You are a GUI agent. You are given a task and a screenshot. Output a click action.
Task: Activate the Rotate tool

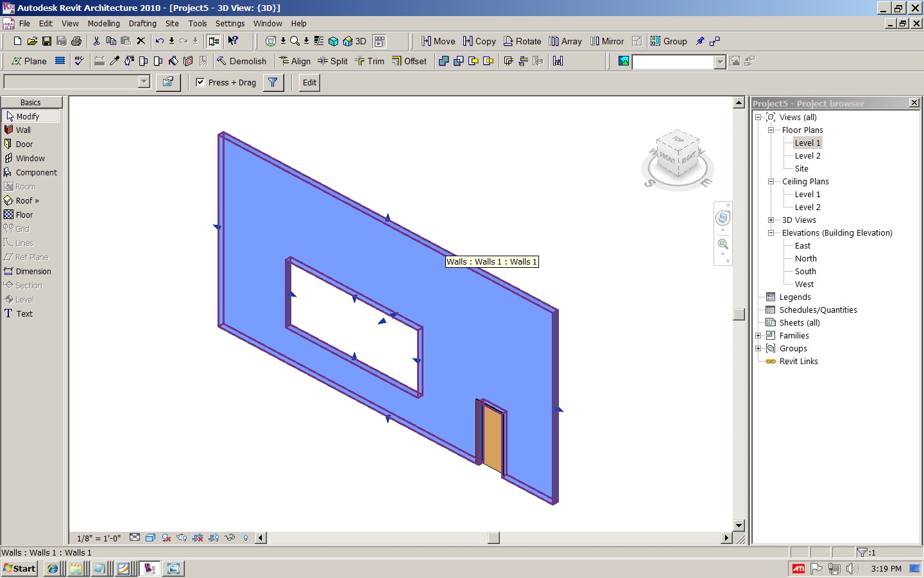point(522,41)
